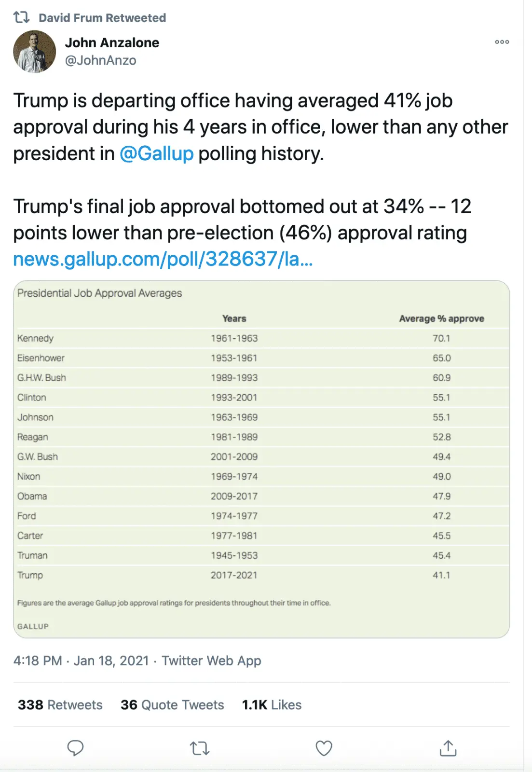View the 338 Retweets list
Viewport: 532px width, 772px height.
60,705
